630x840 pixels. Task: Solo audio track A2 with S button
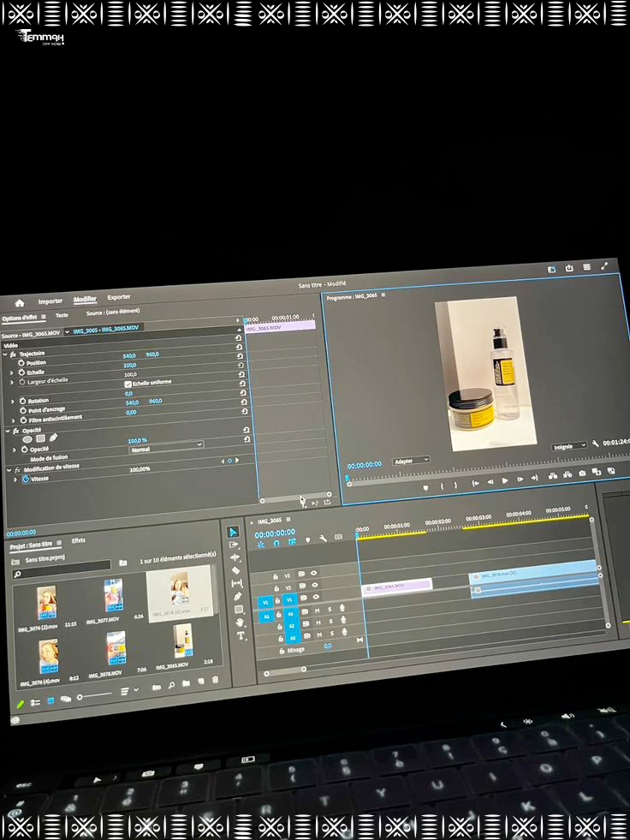coord(331,622)
